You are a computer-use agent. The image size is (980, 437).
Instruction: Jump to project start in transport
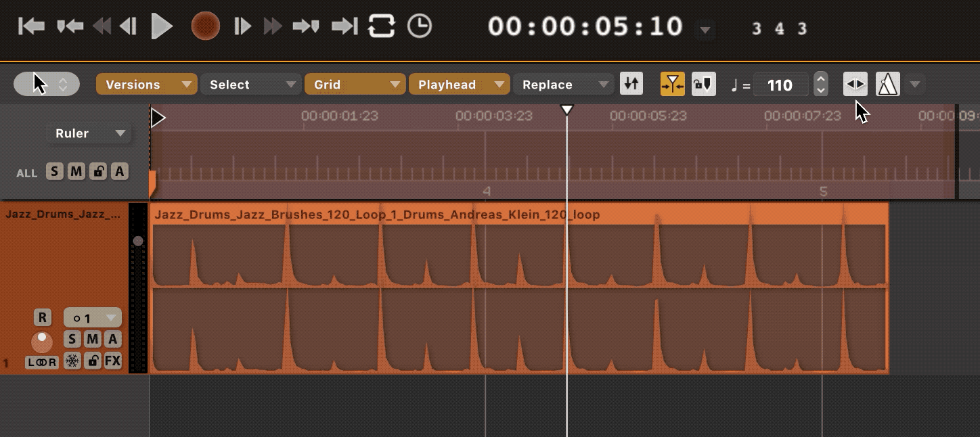tap(31, 26)
